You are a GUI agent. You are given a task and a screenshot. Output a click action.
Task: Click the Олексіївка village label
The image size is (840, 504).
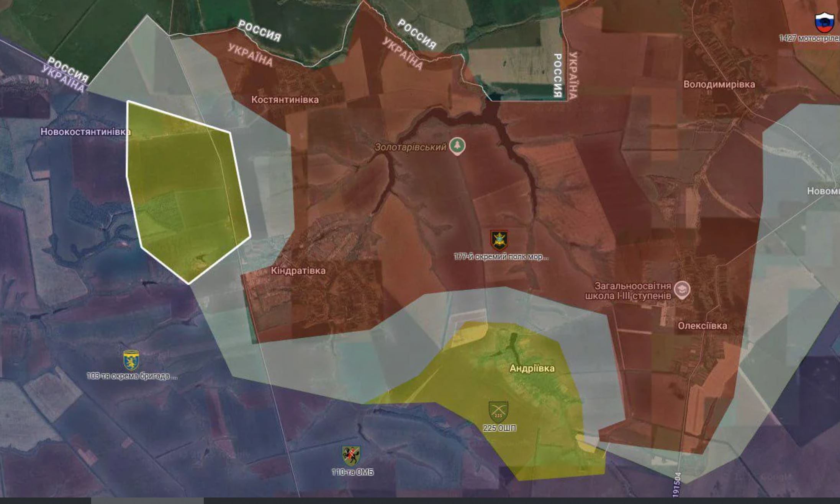702,326
